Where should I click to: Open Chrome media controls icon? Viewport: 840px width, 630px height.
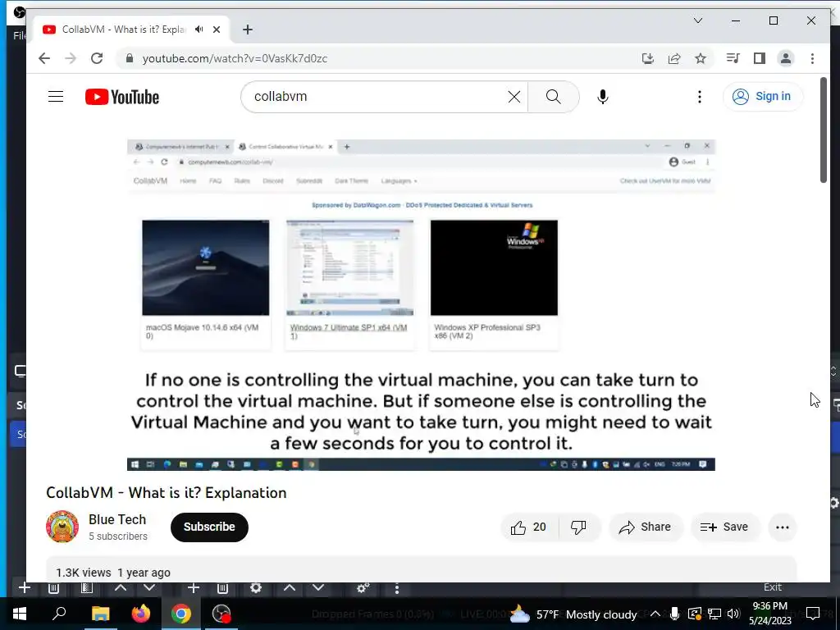click(x=733, y=58)
